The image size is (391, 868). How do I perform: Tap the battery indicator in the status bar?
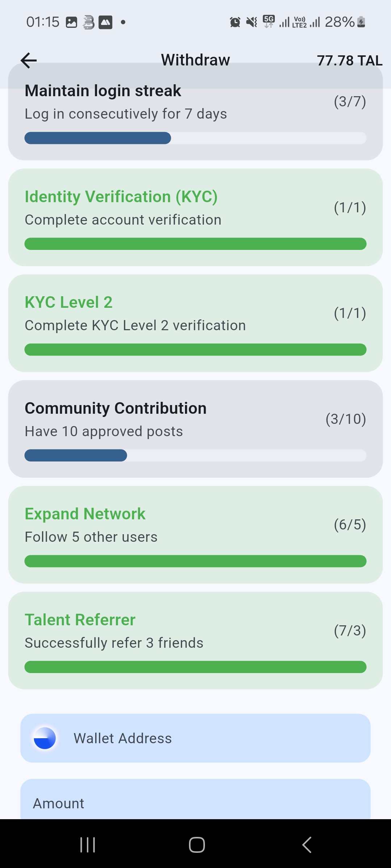pyautogui.click(x=361, y=22)
